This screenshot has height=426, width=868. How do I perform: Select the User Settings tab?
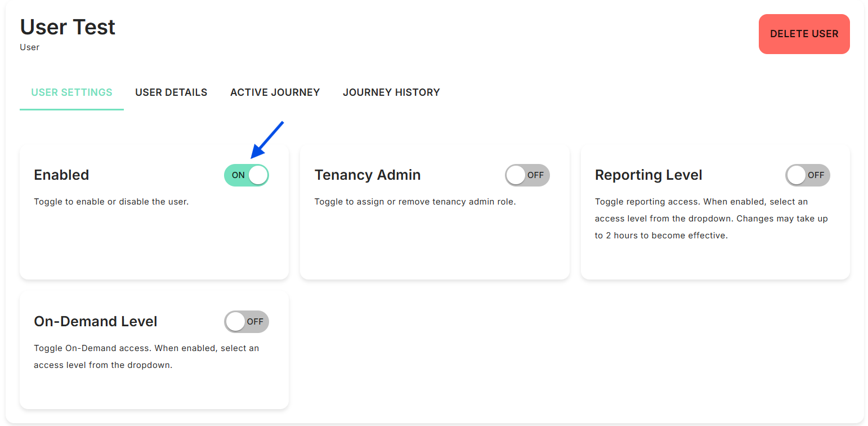coord(71,92)
